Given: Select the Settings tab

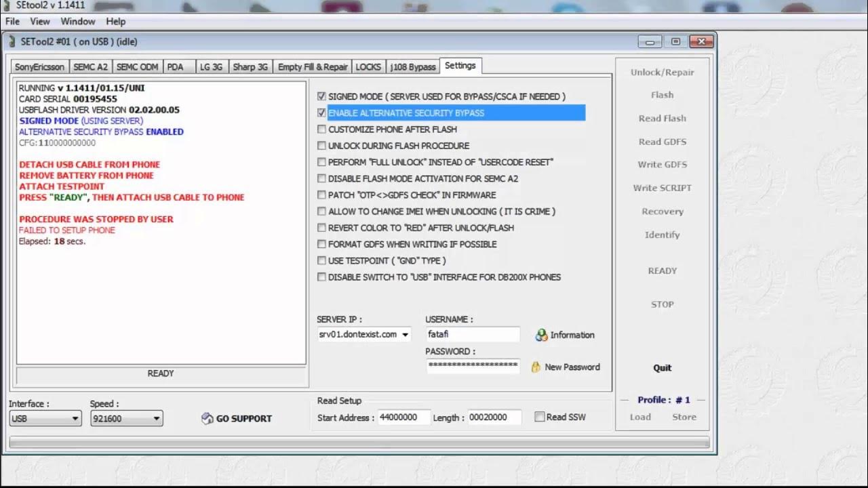Looking at the screenshot, I should pyautogui.click(x=460, y=66).
